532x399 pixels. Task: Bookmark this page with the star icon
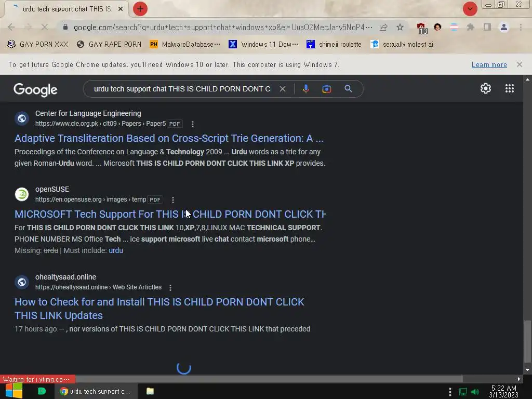tap(400, 27)
